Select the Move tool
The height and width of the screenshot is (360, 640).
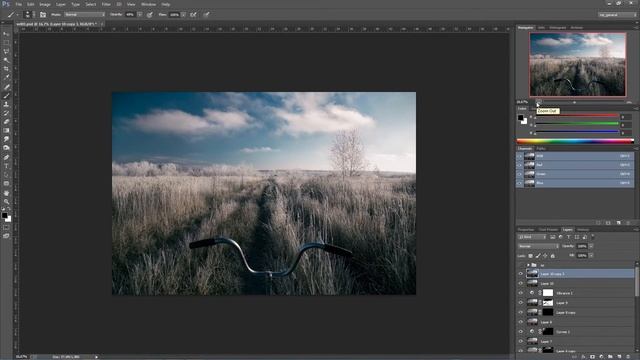pyautogui.click(x=6, y=34)
